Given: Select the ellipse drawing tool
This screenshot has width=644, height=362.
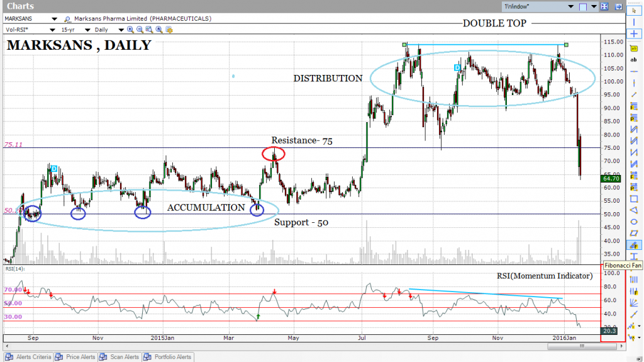Looking at the screenshot, I should point(634,222).
